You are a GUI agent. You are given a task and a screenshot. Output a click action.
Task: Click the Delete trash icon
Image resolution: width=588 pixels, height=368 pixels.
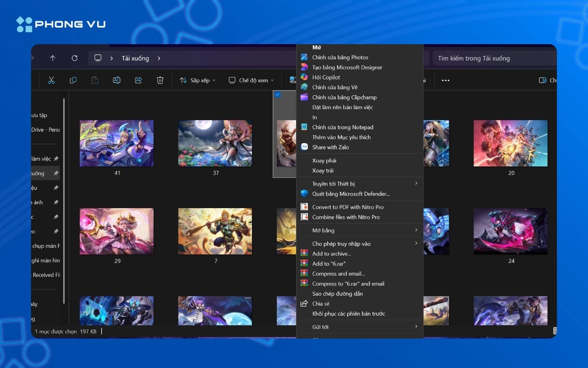coord(160,80)
